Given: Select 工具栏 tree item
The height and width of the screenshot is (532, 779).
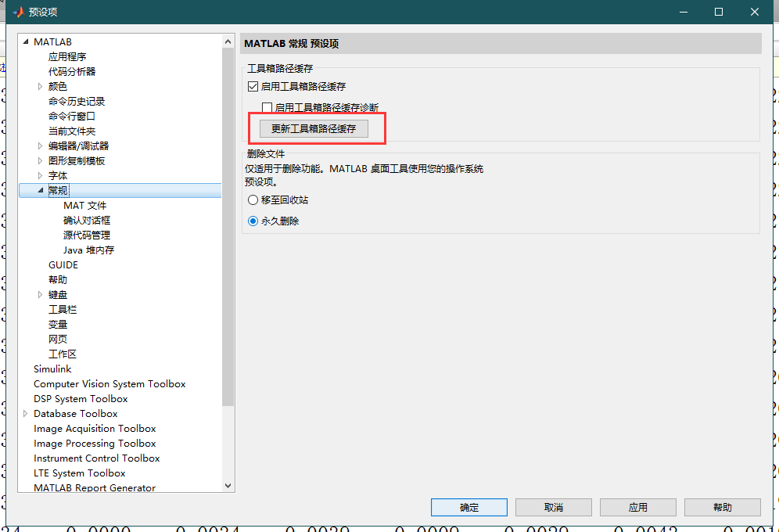Looking at the screenshot, I should click(x=63, y=310).
